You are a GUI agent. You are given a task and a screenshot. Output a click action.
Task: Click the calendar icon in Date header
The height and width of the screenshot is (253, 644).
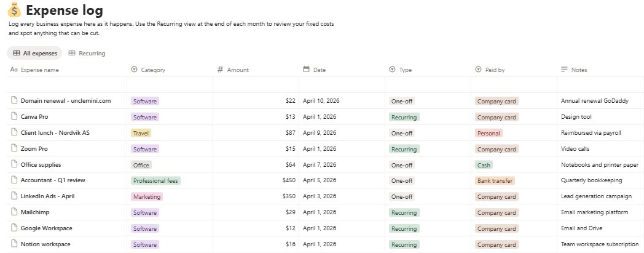point(306,70)
